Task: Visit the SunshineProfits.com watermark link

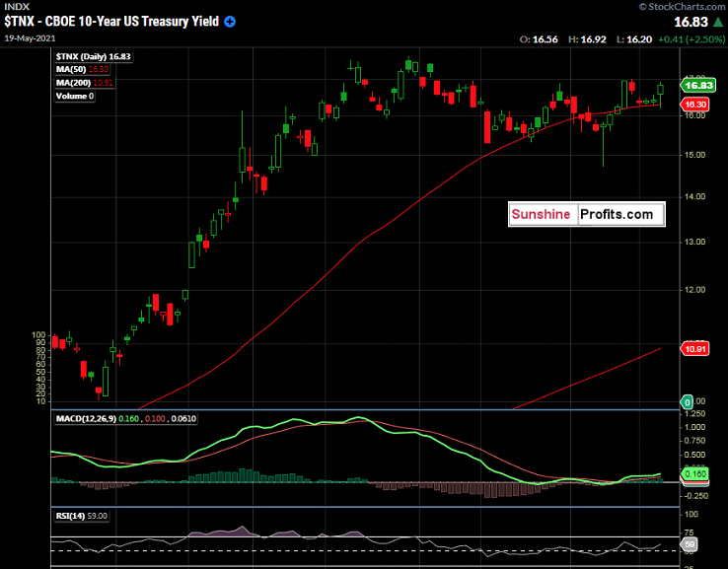Action: pyautogui.click(x=587, y=214)
